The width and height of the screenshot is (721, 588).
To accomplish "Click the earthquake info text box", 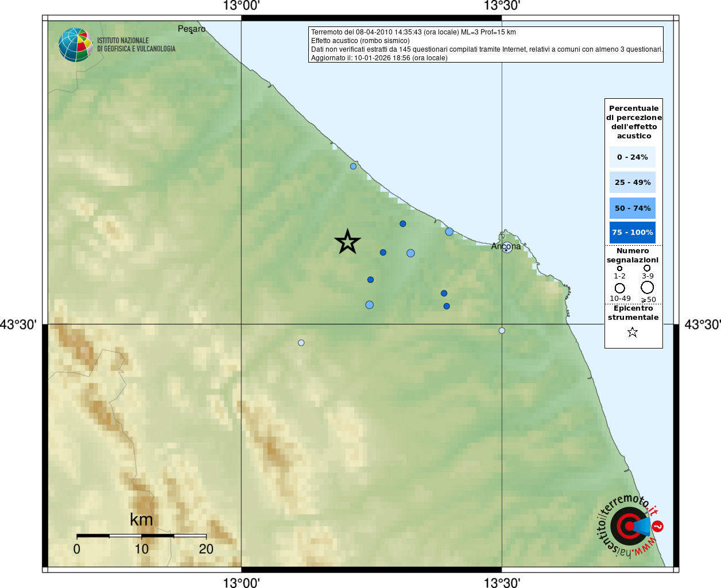I will point(486,45).
